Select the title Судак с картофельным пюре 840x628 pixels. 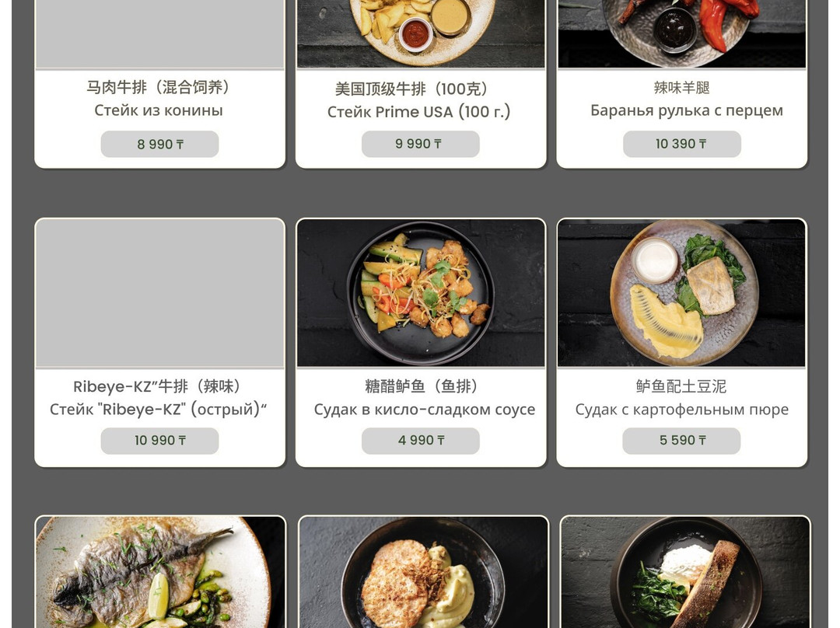point(682,410)
